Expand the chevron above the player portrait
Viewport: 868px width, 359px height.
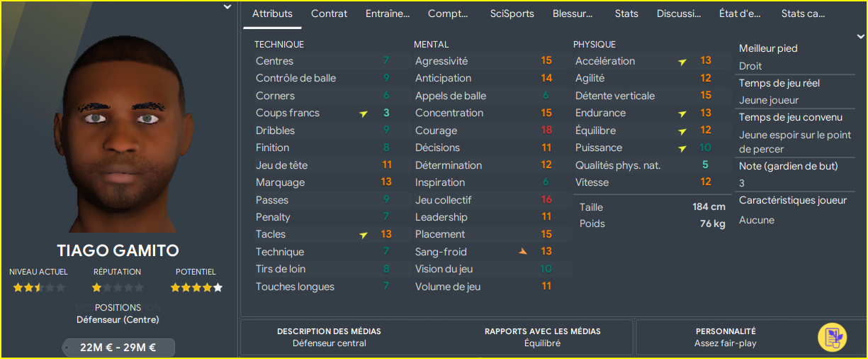coord(227,7)
